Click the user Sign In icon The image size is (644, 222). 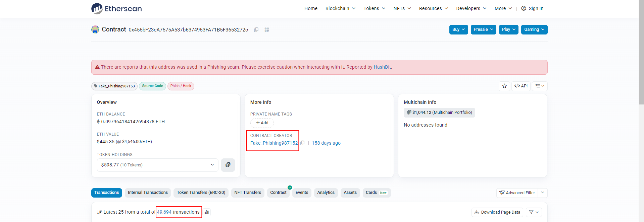point(524,8)
